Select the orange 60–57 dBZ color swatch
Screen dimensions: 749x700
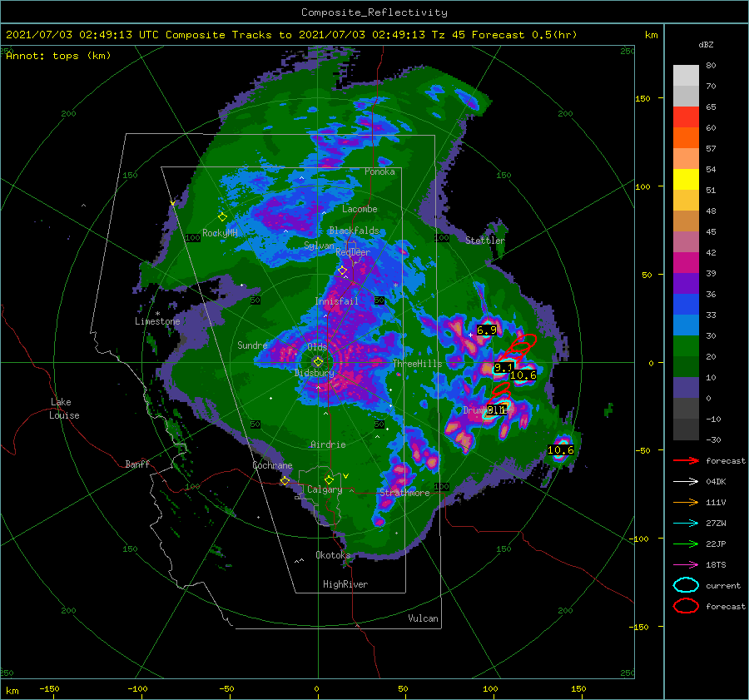686,138
